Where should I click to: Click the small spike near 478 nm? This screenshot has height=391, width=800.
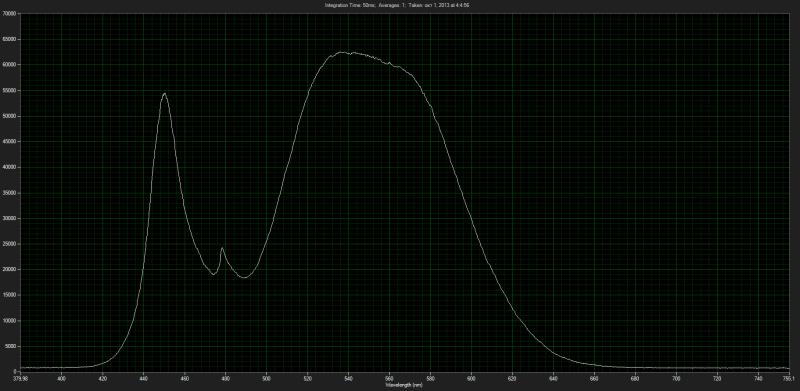(222, 249)
